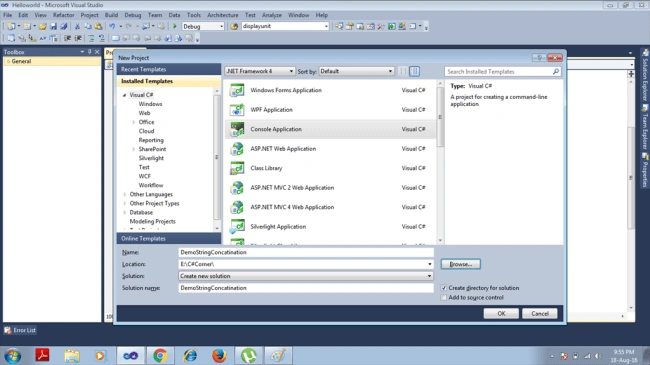
Task: Expand the Office tree node
Action: pos(133,122)
